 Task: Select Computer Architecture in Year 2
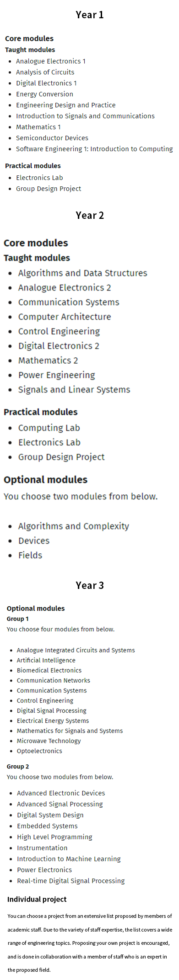(x=65, y=317)
